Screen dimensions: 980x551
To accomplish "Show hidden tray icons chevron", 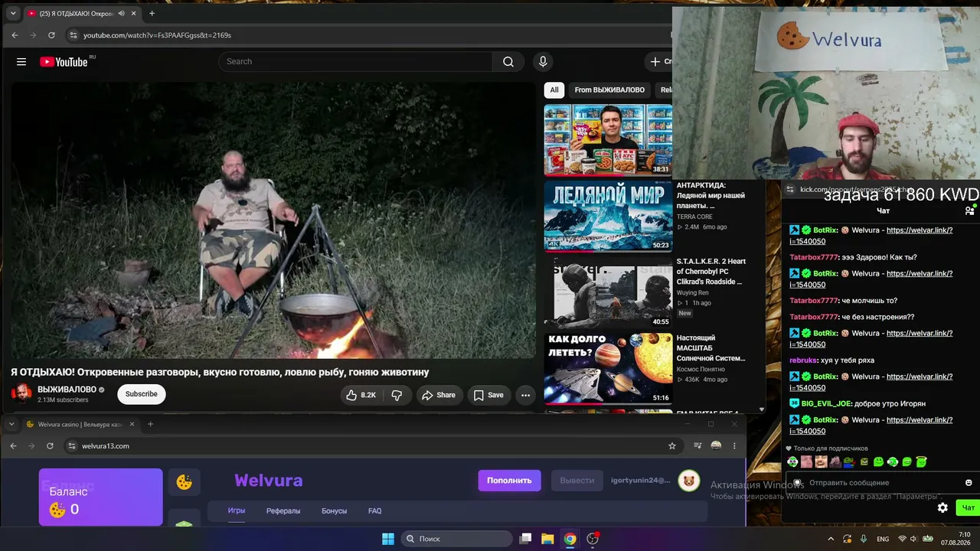I will click(831, 539).
